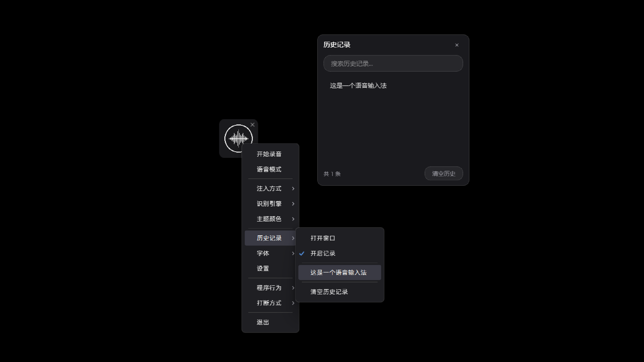The width and height of the screenshot is (644, 362).
Task: Open the 历史记录 menu entry
Action: point(270,238)
